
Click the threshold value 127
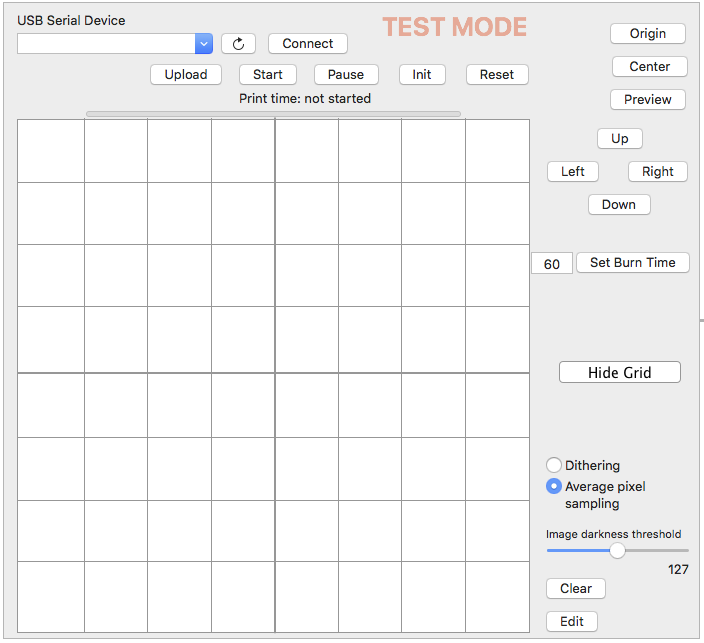click(678, 570)
